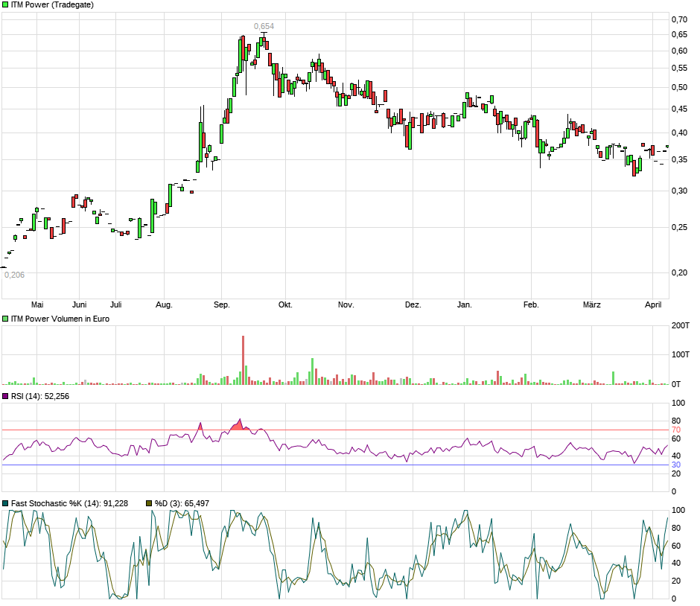
Task: Click the Sep. label on the time axis
Action: pyautogui.click(x=221, y=304)
